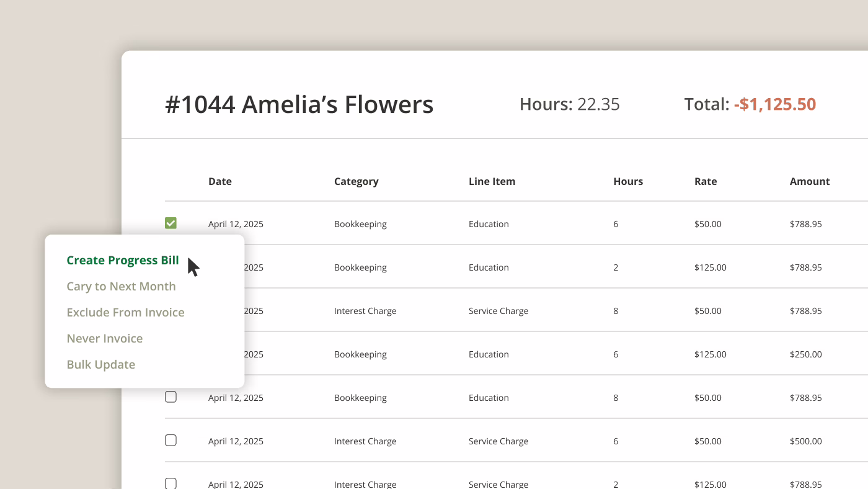Click the title #1044 Amelia's Flowers
The image size is (868, 489).
[x=299, y=104]
